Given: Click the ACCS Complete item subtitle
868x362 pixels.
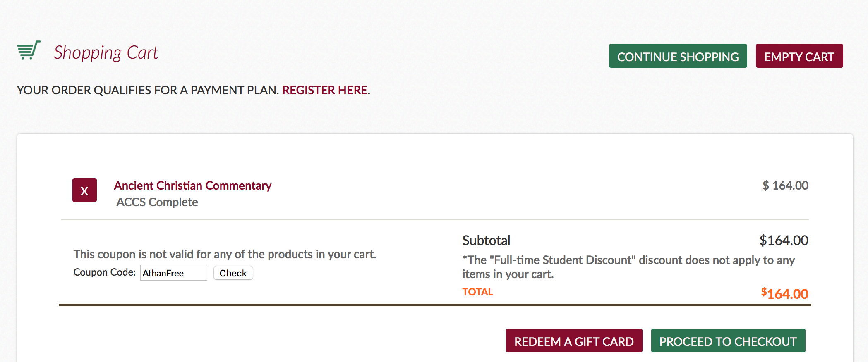Looking at the screenshot, I should click(157, 202).
